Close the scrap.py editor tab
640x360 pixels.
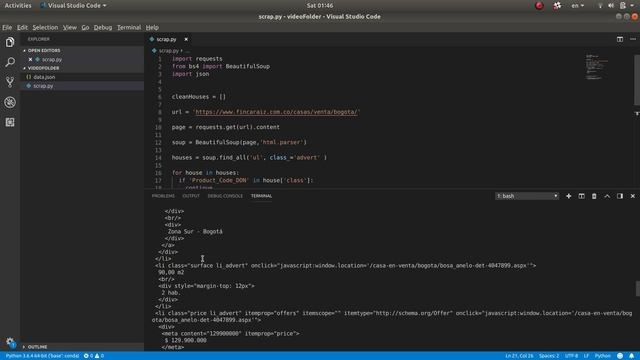pos(186,39)
